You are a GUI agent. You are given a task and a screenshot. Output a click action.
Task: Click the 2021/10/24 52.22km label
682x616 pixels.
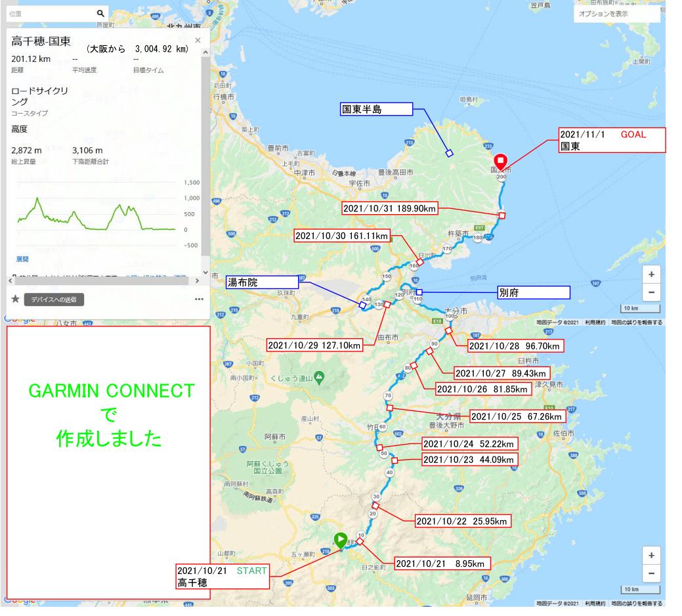point(470,444)
